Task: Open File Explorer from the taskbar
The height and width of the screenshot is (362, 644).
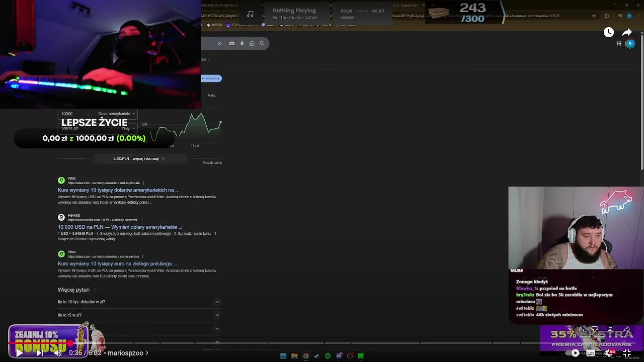Action: click(x=294, y=356)
